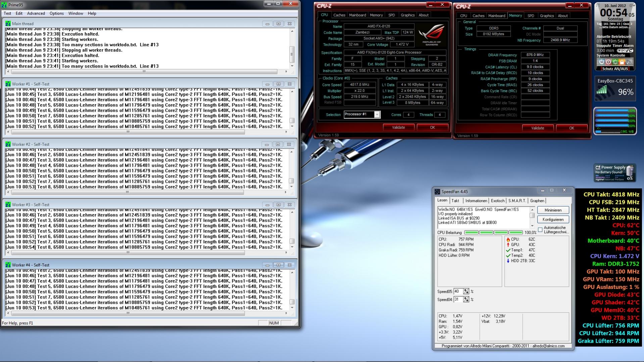Open the Takt tab in SpeedFan
The height and width of the screenshot is (362, 644).
point(455,201)
